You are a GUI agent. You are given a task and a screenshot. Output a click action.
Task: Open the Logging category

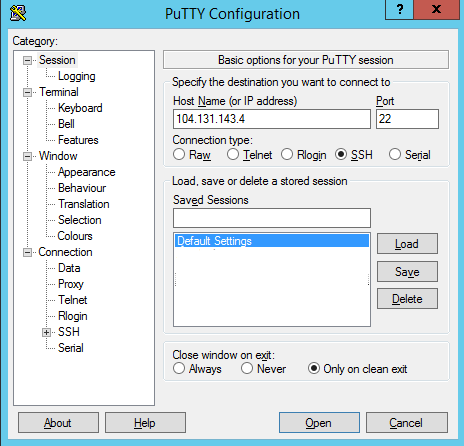point(77,76)
